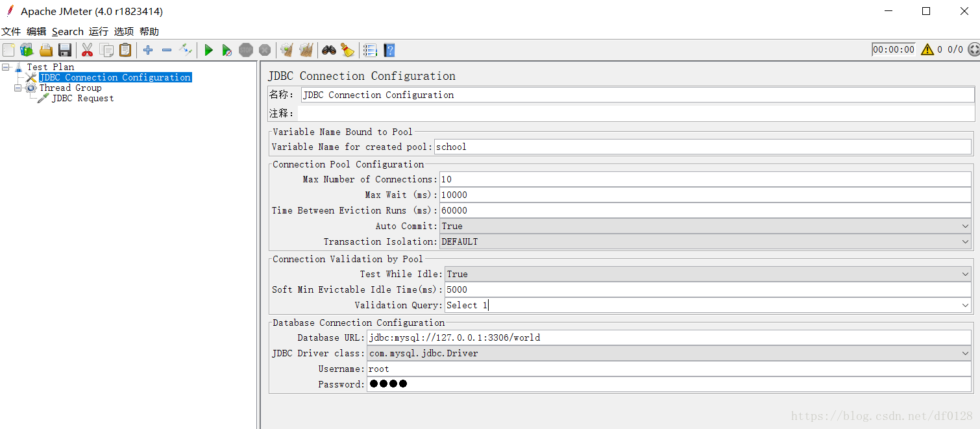The height and width of the screenshot is (429, 980).
Task: Open the Auto Commit dropdown
Action: click(x=965, y=226)
